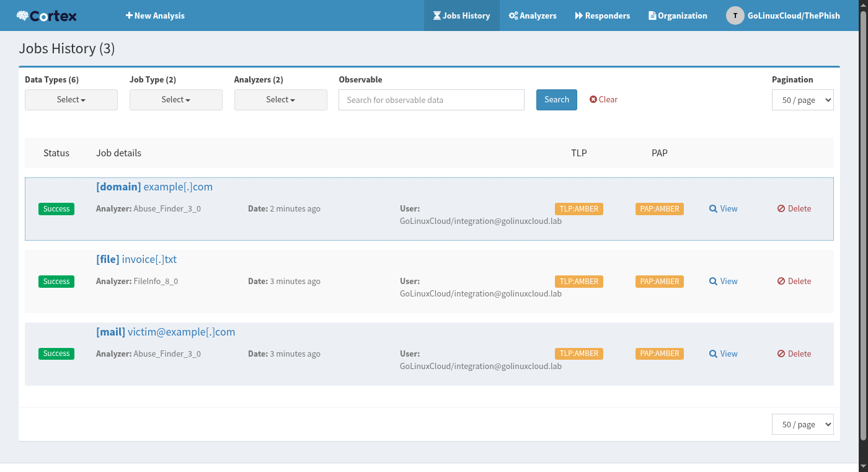
Task: Click the delete icon for the victim@example[.]com job
Action: 781,354
